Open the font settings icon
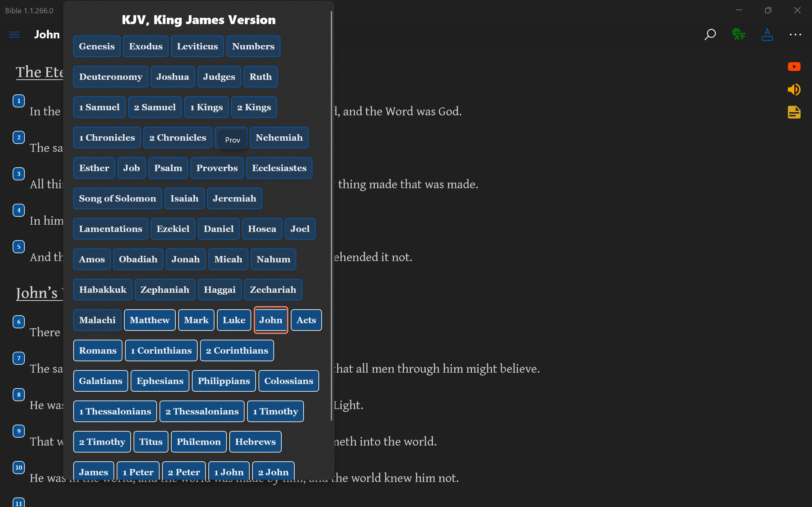Viewport: 812px width, 507px height. 767,35
